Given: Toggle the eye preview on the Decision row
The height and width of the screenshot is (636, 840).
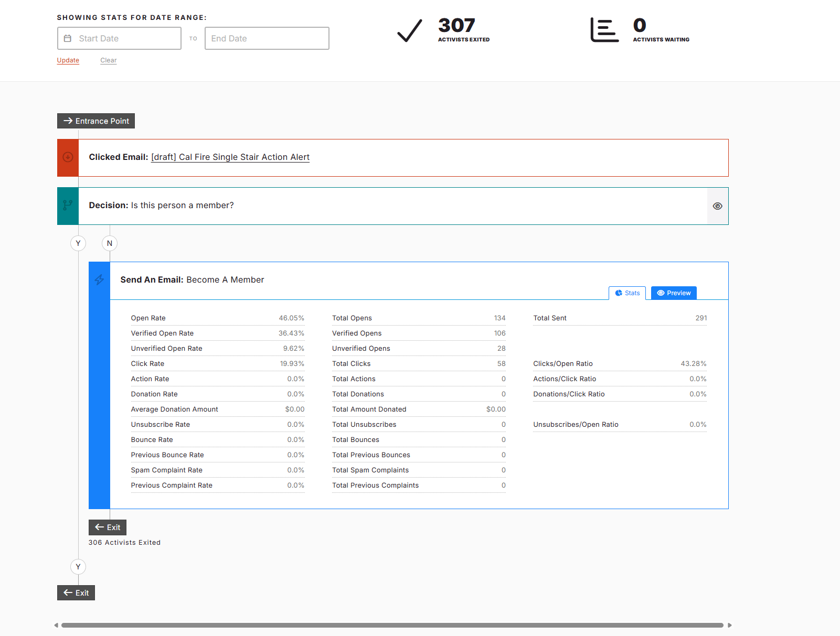Looking at the screenshot, I should 717,206.
